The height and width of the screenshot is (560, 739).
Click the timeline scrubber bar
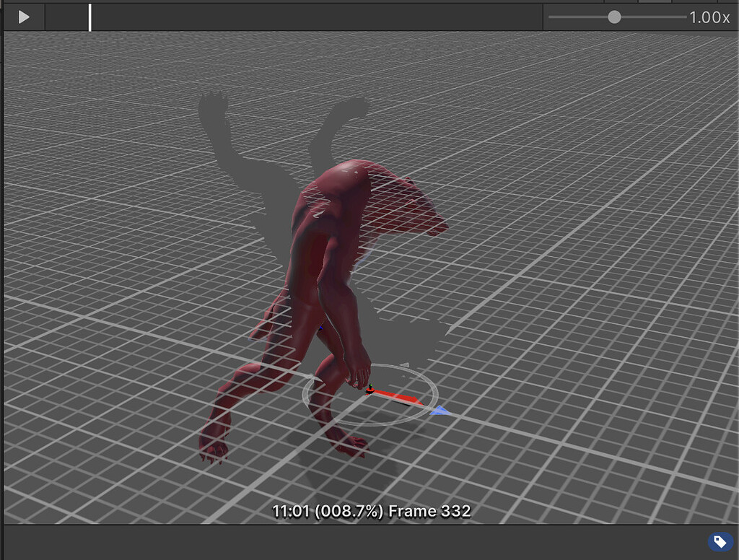(x=289, y=16)
